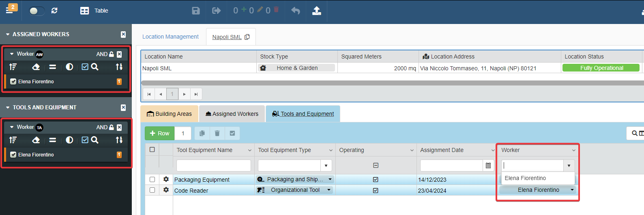Click the undo arrow icon in top toolbar

296,11
